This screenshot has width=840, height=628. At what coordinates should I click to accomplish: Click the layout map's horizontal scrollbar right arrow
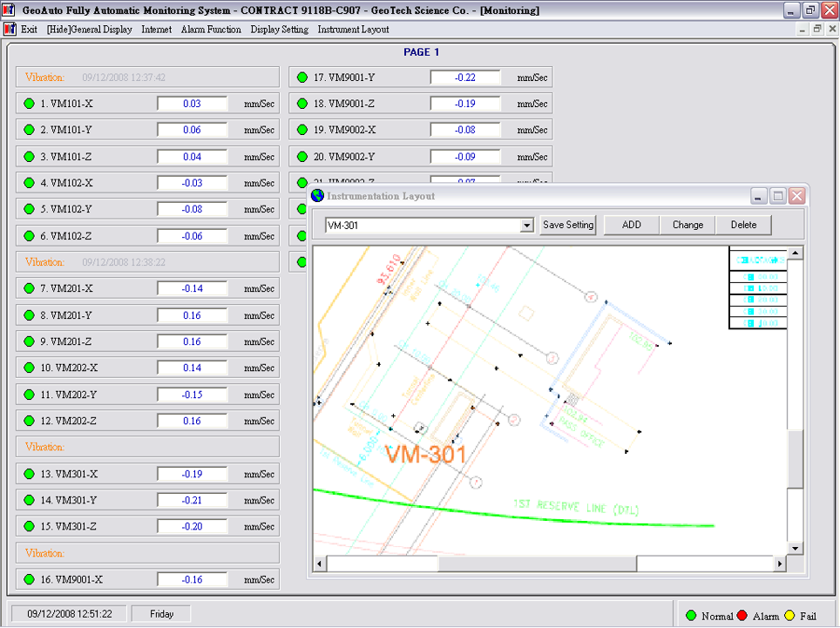(779, 564)
